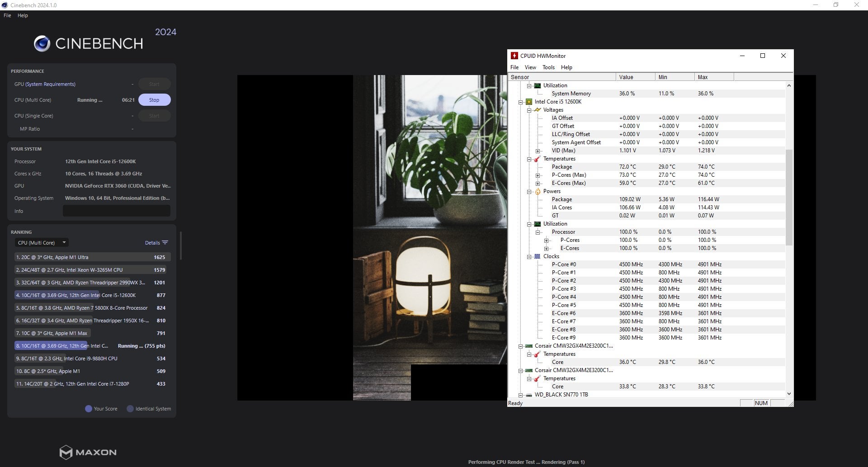Click the HWMonitor scroll up arrow
868x467 pixels.
(x=789, y=85)
